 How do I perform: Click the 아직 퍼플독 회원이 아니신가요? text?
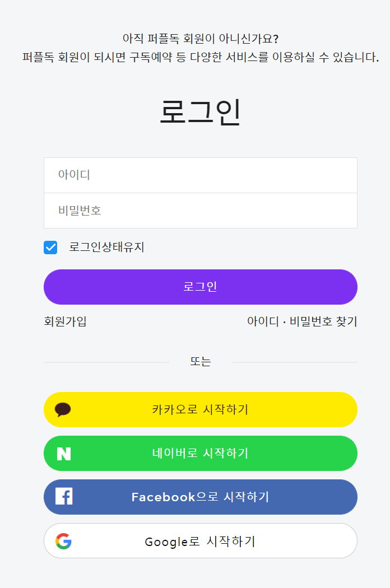200,39
